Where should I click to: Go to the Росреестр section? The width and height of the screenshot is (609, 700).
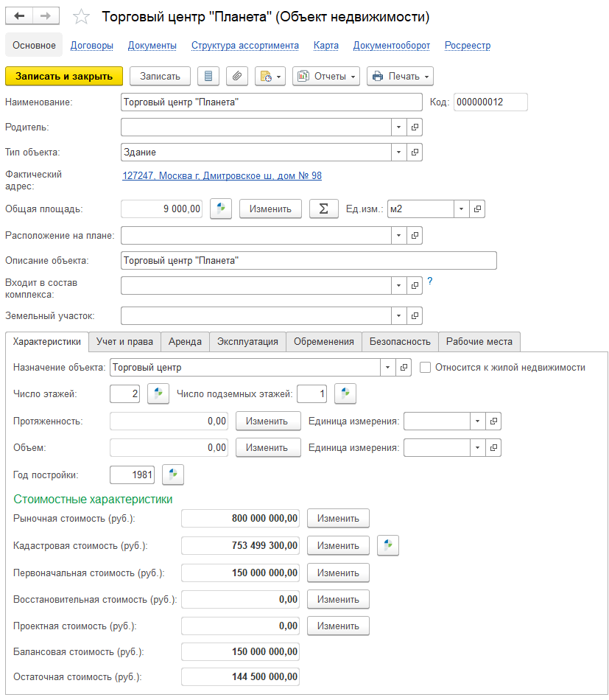[x=467, y=46]
